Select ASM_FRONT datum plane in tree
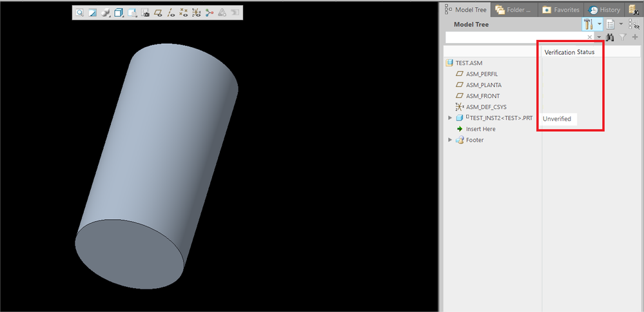644x312 pixels. pos(482,96)
